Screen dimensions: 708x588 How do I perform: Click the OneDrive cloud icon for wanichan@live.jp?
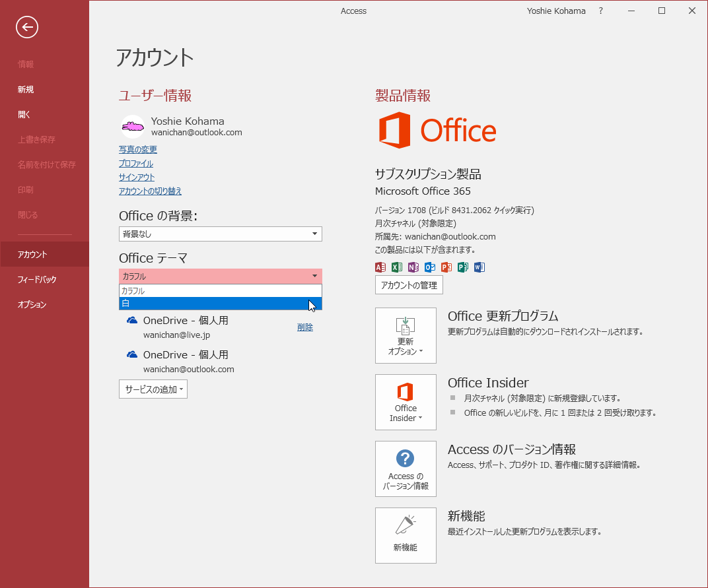coord(132,320)
